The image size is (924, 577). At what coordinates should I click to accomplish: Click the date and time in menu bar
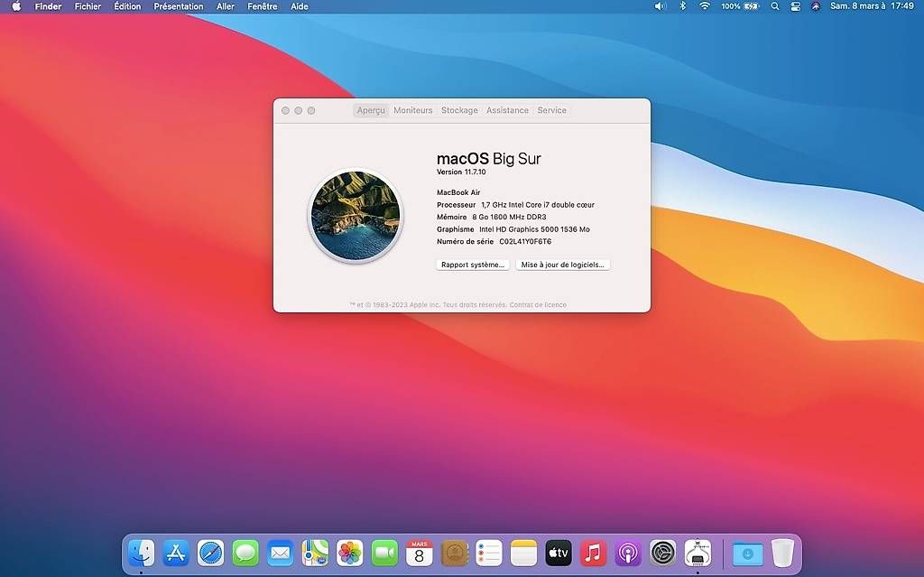(873, 6)
